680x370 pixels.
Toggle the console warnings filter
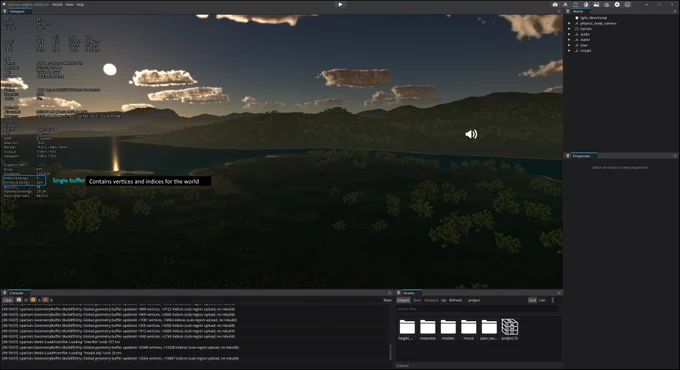click(33, 300)
